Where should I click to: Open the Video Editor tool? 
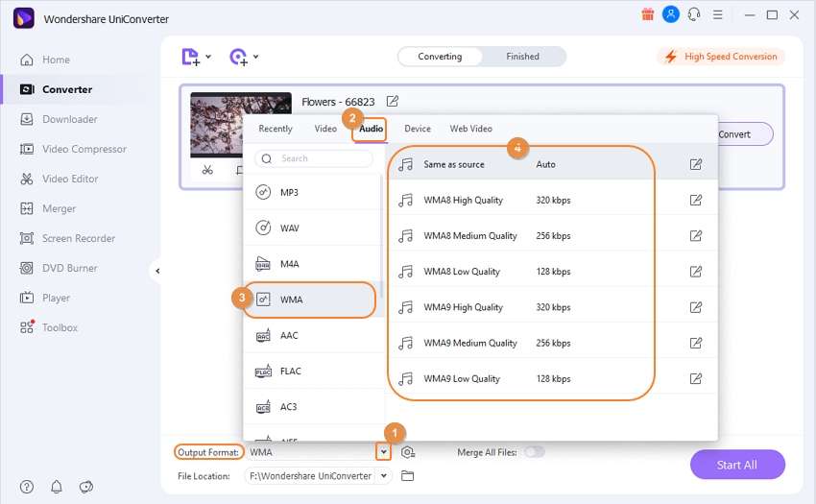coord(59,179)
